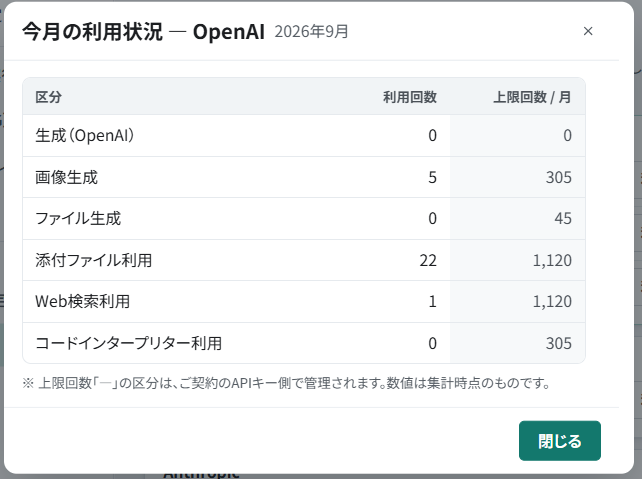
Task: Click the 生成（OpenAI） row label
Action: tap(85, 136)
